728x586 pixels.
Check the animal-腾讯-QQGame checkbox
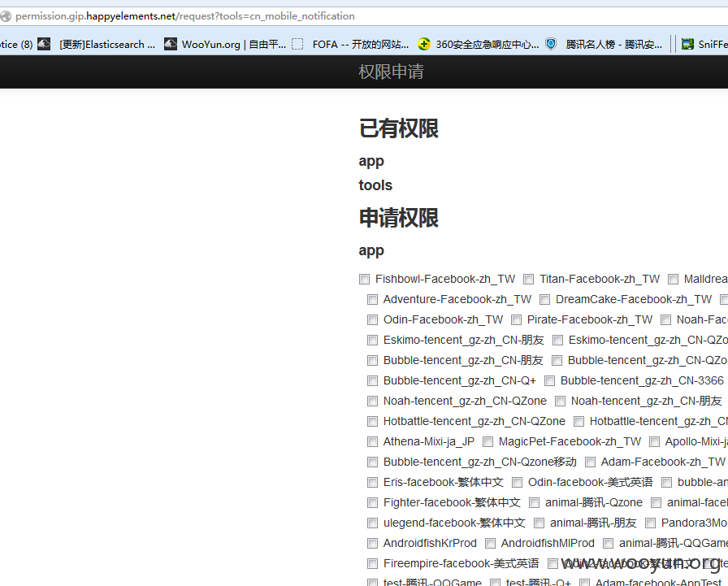[609, 543]
